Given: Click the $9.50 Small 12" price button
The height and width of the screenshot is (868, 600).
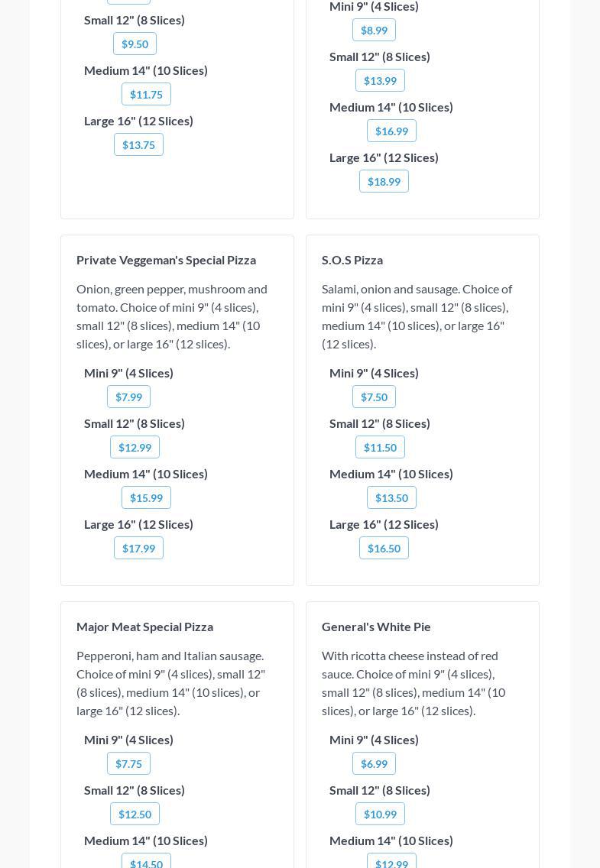Looking at the screenshot, I should coord(135,44).
